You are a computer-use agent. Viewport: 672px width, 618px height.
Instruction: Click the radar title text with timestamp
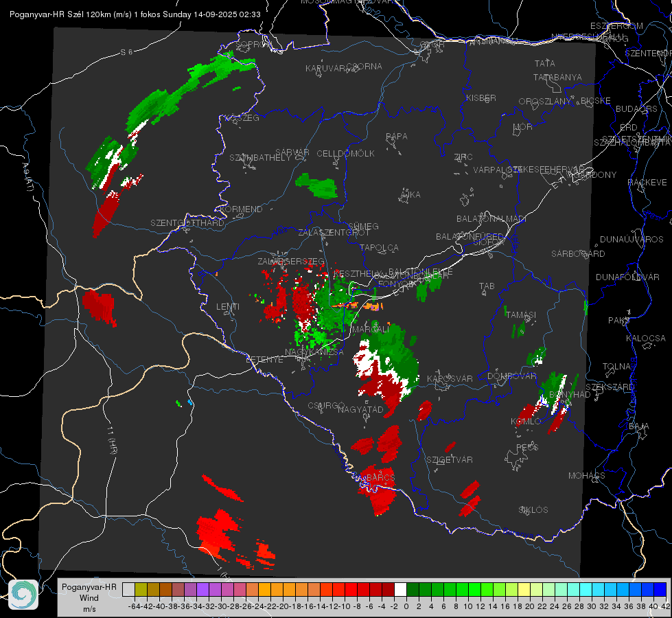(135, 14)
